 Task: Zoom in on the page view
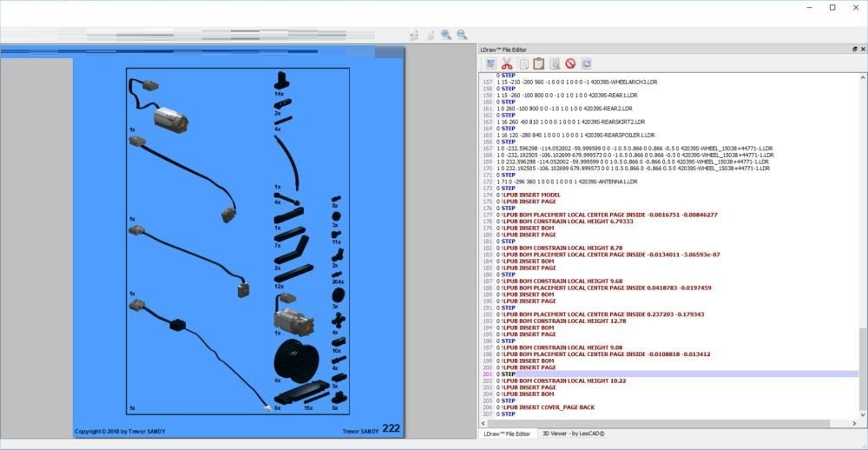point(446,35)
